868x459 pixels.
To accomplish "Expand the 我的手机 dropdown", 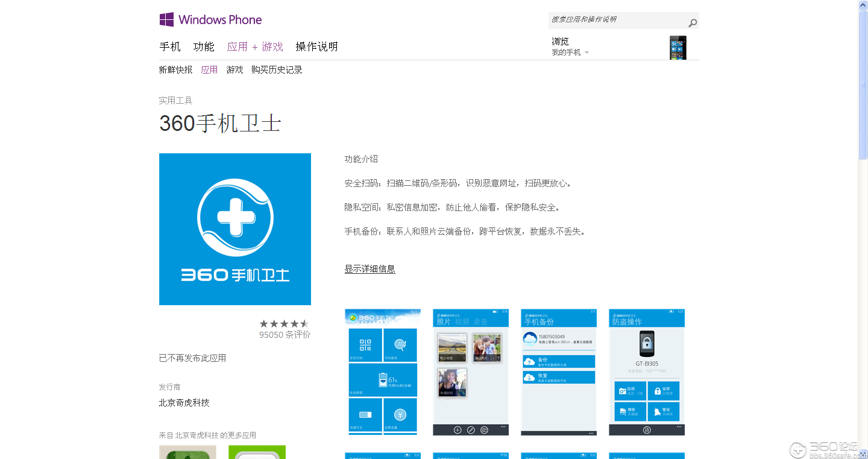I will tap(570, 52).
